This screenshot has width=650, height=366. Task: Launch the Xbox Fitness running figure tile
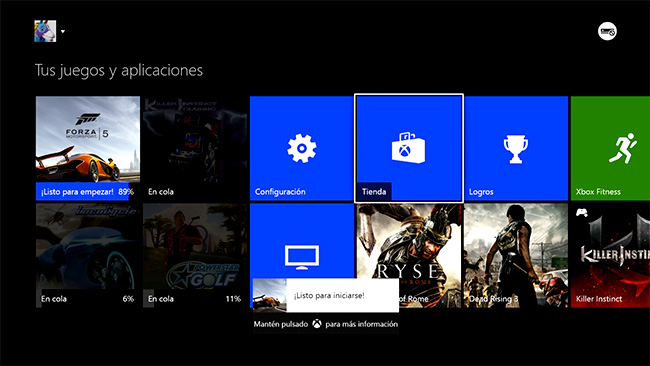610,148
